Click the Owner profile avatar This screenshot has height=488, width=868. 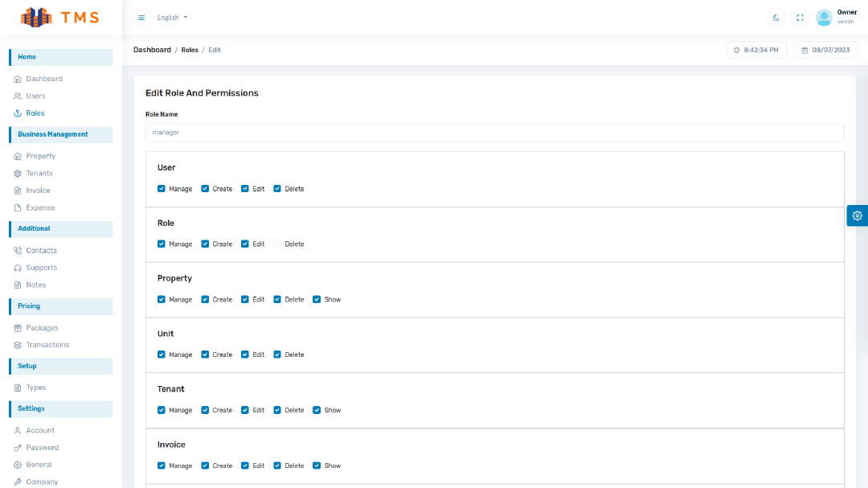tap(824, 18)
